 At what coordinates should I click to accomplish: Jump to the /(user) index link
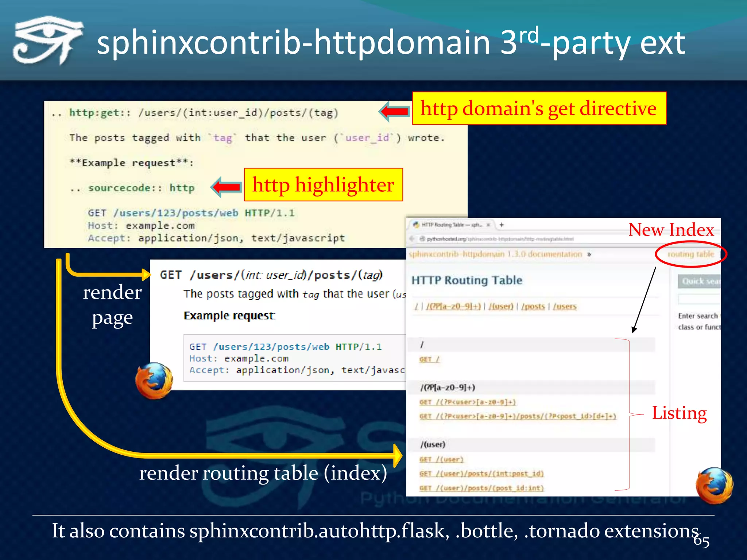point(501,306)
